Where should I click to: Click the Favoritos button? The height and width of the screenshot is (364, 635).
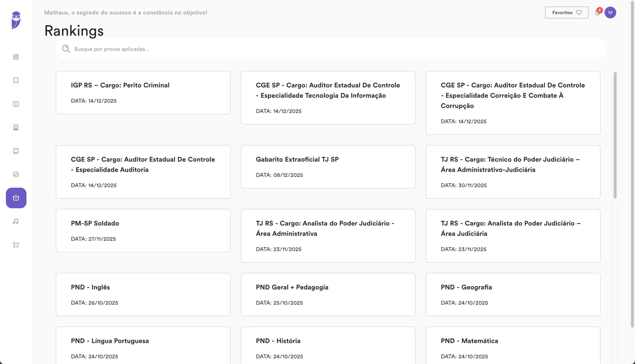567,12
